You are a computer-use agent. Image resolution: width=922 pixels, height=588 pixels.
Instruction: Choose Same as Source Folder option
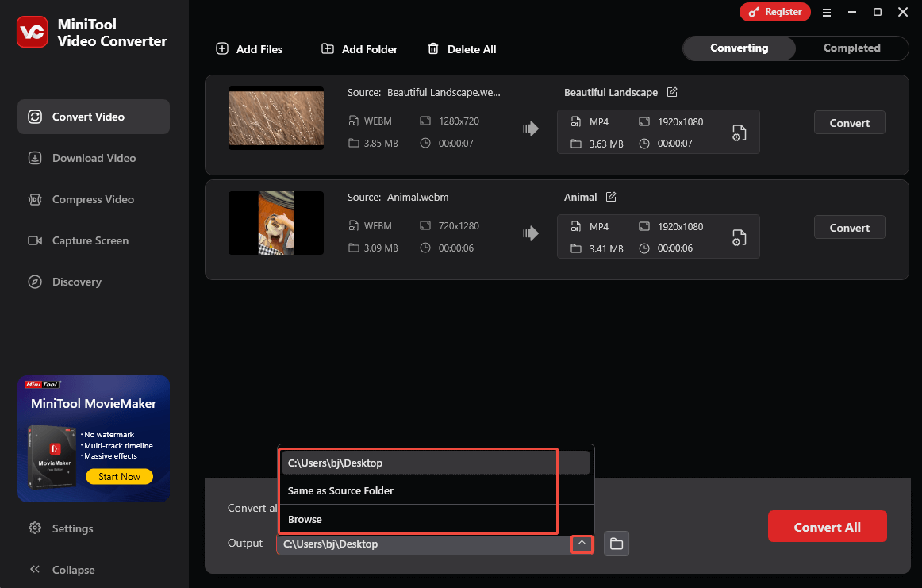[435, 490]
